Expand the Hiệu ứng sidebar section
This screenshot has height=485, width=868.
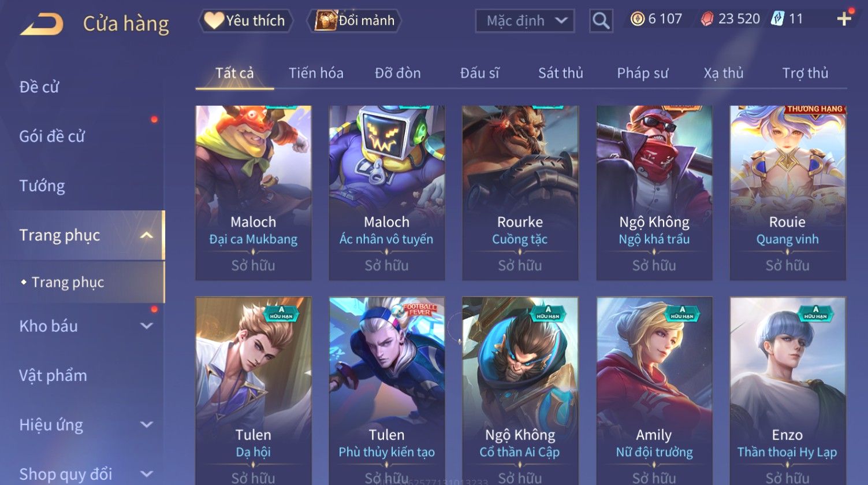click(x=147, y=425)
